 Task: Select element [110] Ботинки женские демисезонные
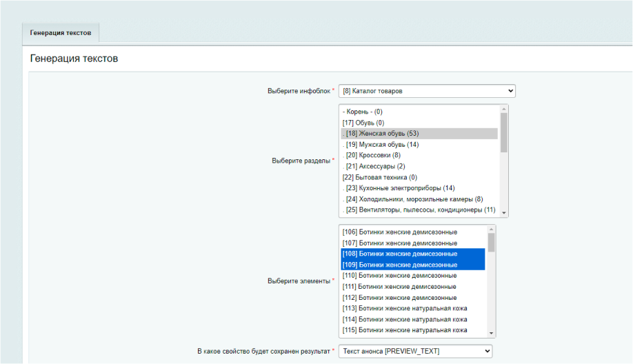(x=399, y=276)
